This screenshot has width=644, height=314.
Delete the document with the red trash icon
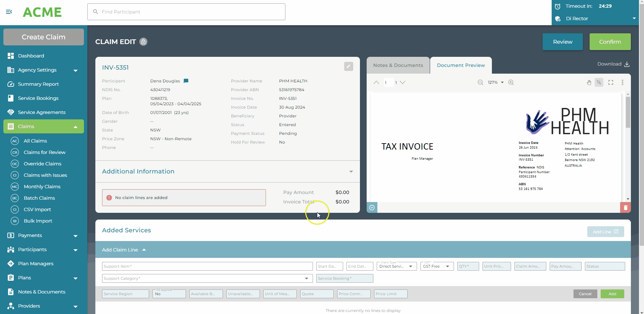tap(625, 208)
